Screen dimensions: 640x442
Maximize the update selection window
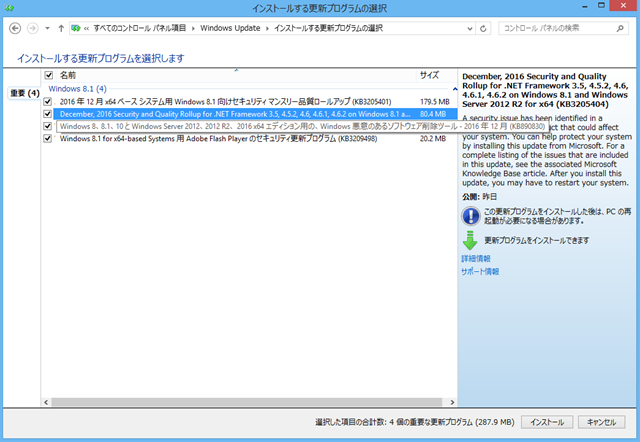(x=601, y=6)
